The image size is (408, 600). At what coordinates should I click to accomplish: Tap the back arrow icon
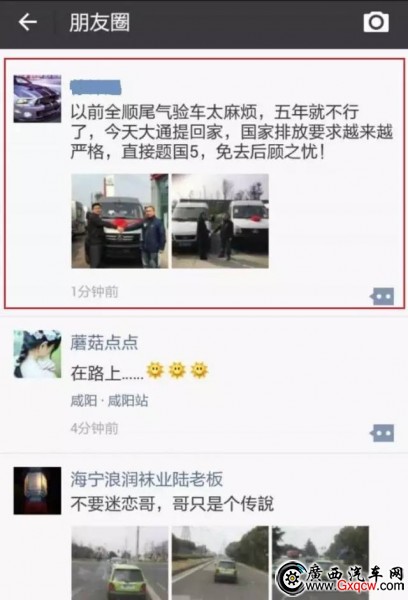click(28, 22)
